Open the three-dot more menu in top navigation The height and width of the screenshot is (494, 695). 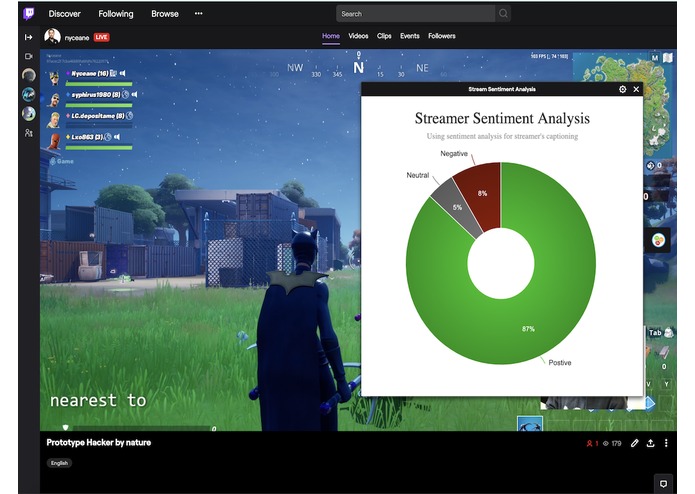199,13
